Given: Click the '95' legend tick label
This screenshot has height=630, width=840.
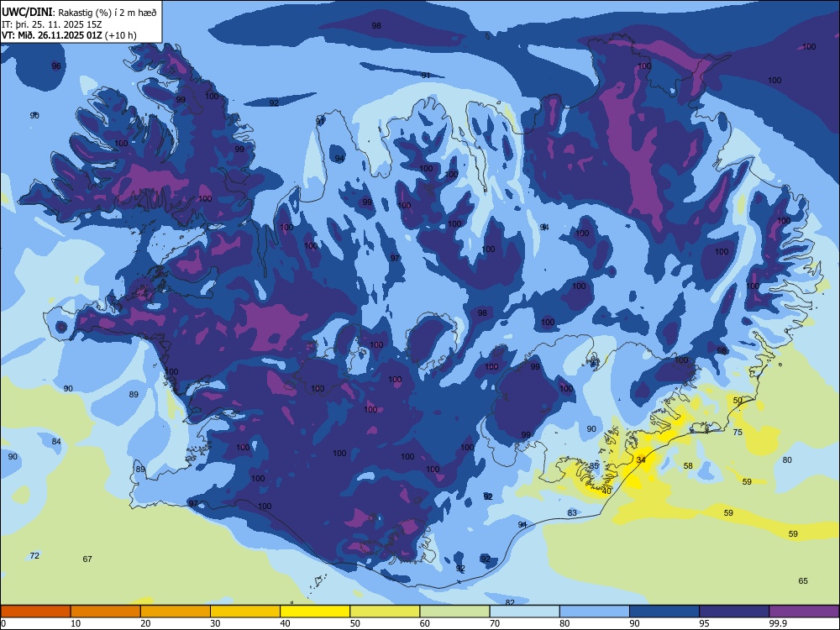Looking at the screenshot, I should pyautogui.click(x=705, y=623).
